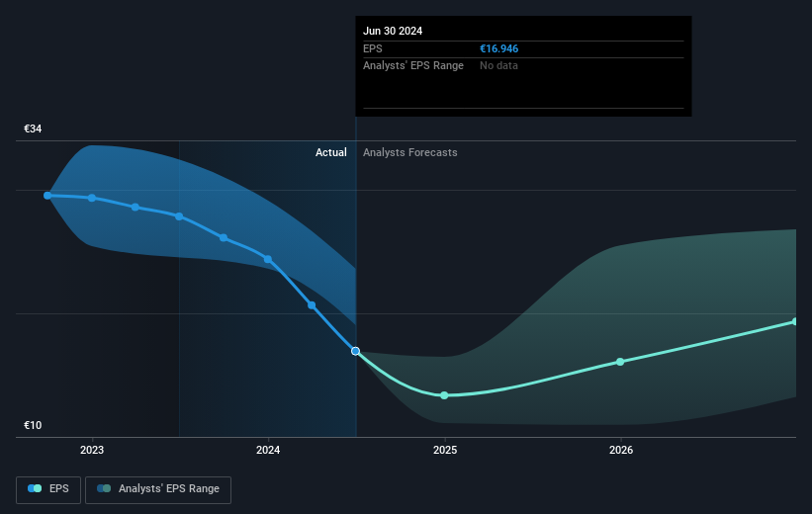Click the 'Analysts Forecasts' section label

(410, 152)
